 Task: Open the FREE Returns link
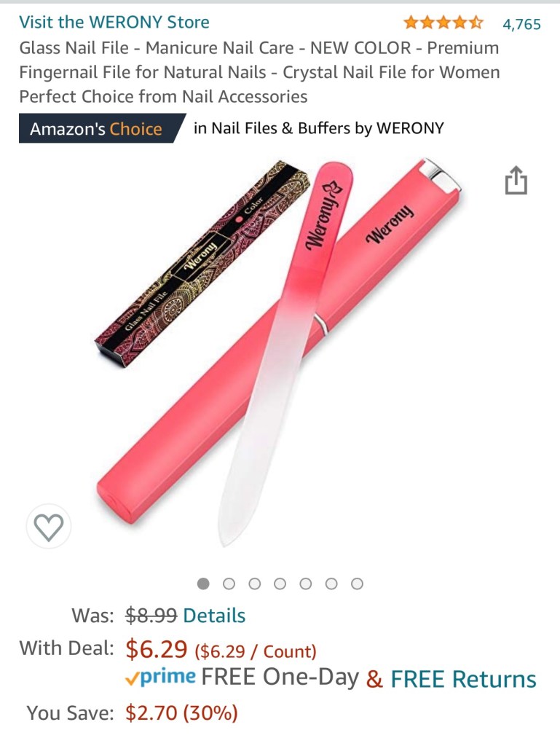463,679
